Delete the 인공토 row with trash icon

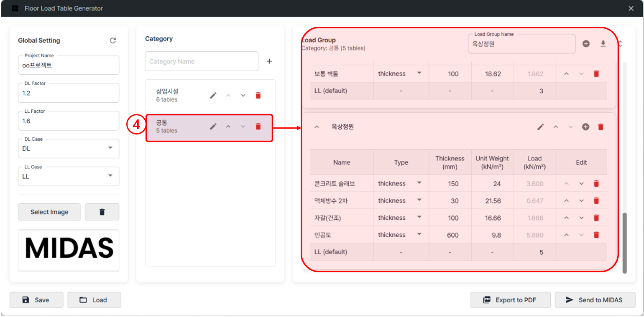596,235
